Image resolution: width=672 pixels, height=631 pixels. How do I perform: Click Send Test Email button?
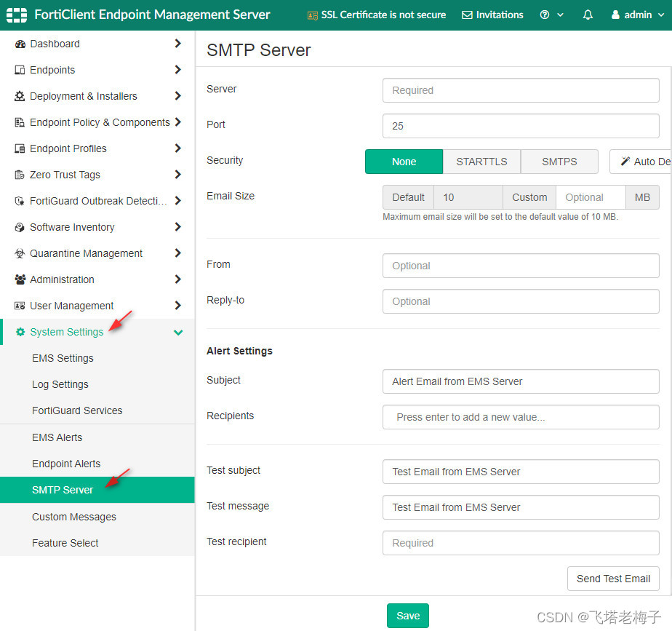click(613, 579)
